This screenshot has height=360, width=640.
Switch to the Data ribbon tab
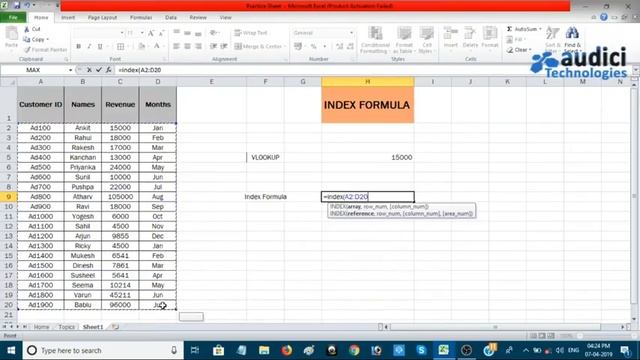(171, 18)
